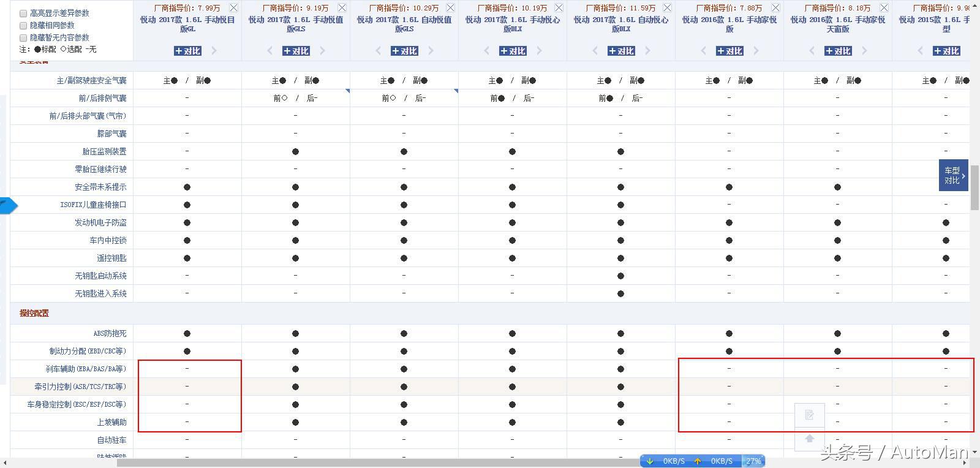
Task: Click +对比 under 9.19万 手动悦值版GLS
Action: 296,51
